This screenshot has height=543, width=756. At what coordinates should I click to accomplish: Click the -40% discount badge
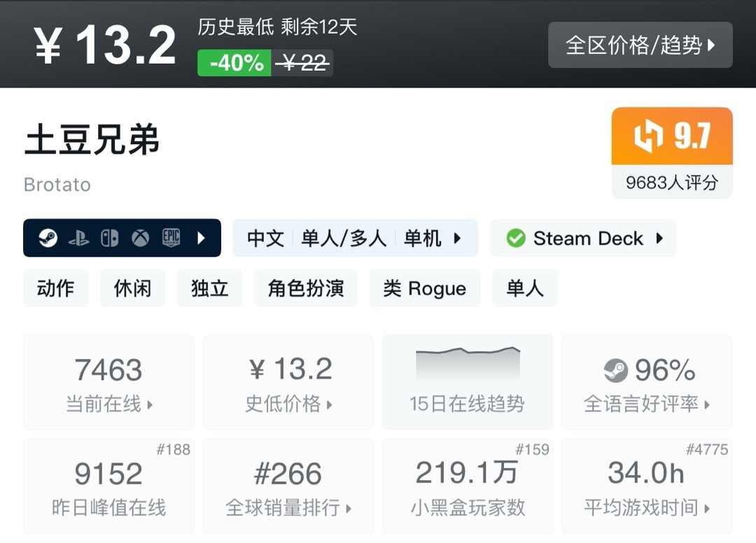pos(235,63)
